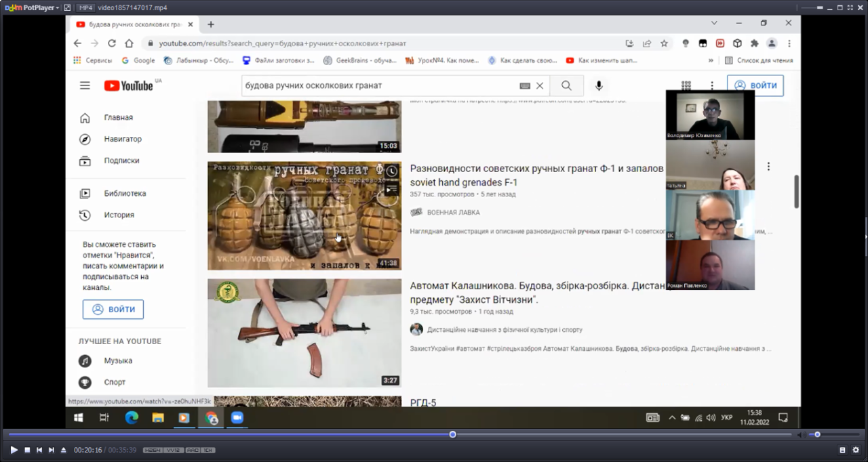Expand hidden bookmarks overflow chevron

711,60
